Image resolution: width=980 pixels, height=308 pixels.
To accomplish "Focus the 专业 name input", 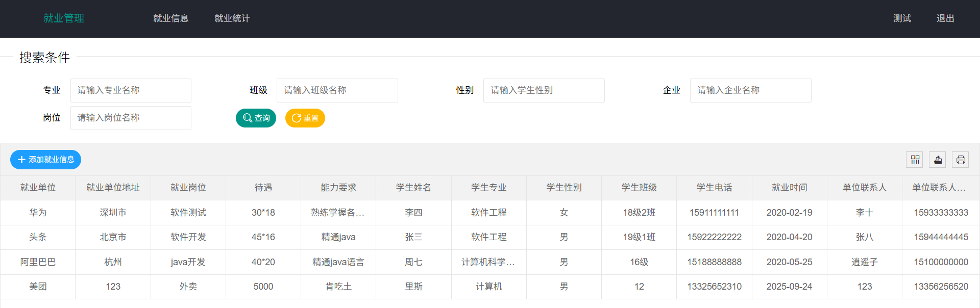I will pos(131,90).
